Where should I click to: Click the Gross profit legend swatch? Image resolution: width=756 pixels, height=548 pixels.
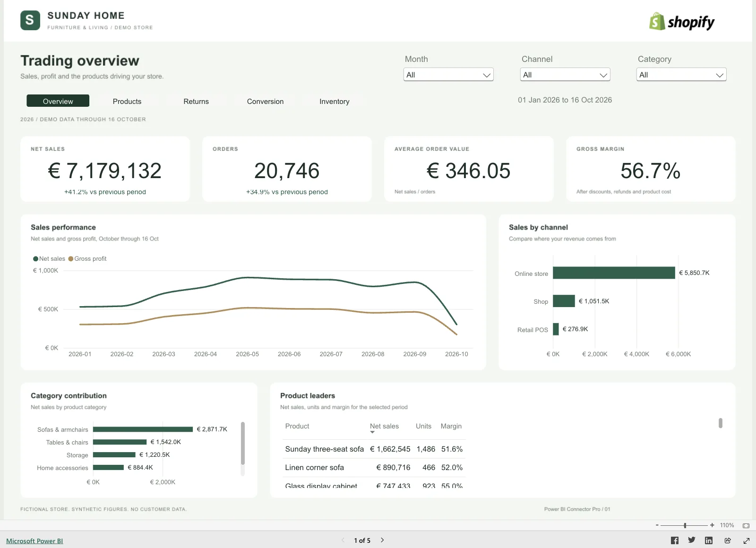(71, 259)
